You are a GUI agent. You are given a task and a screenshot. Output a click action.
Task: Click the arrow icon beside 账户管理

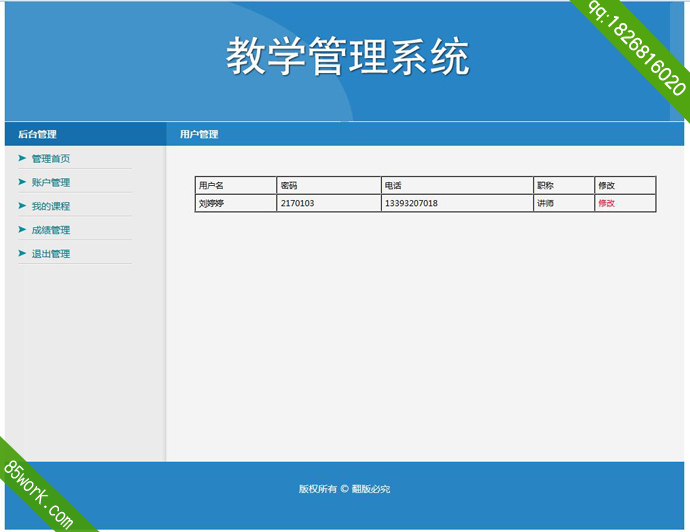coord(22,182)
